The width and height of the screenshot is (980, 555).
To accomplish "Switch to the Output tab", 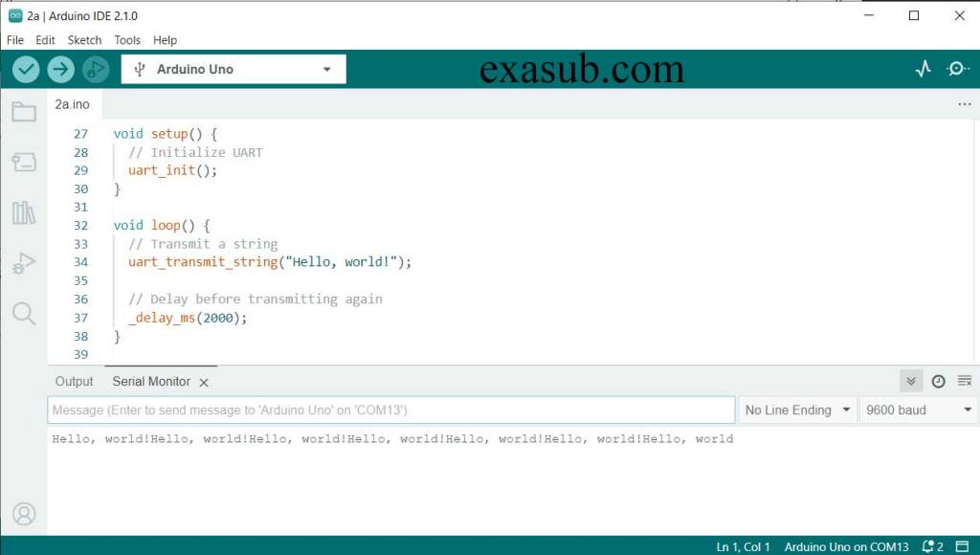I will pyautogui.click(x=73, y=381).
